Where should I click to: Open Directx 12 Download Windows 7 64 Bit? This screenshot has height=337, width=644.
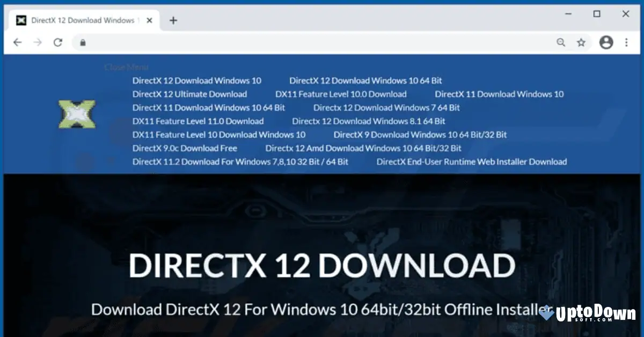386,107
